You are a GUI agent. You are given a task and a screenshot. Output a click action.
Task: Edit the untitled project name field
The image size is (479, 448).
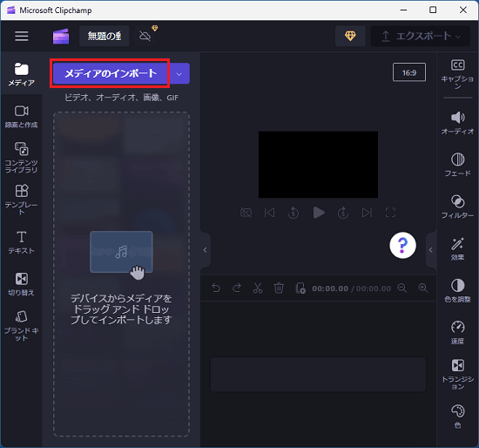click(105, 36)
